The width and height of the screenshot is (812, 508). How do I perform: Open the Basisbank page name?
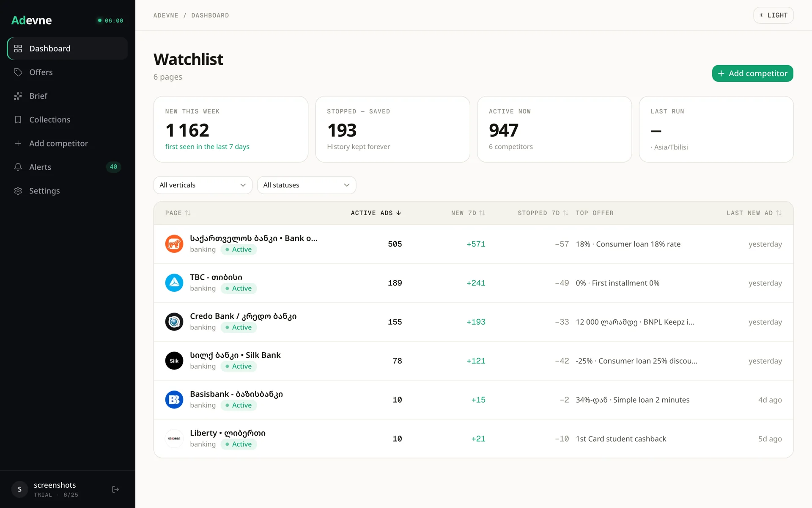[236, 394]
